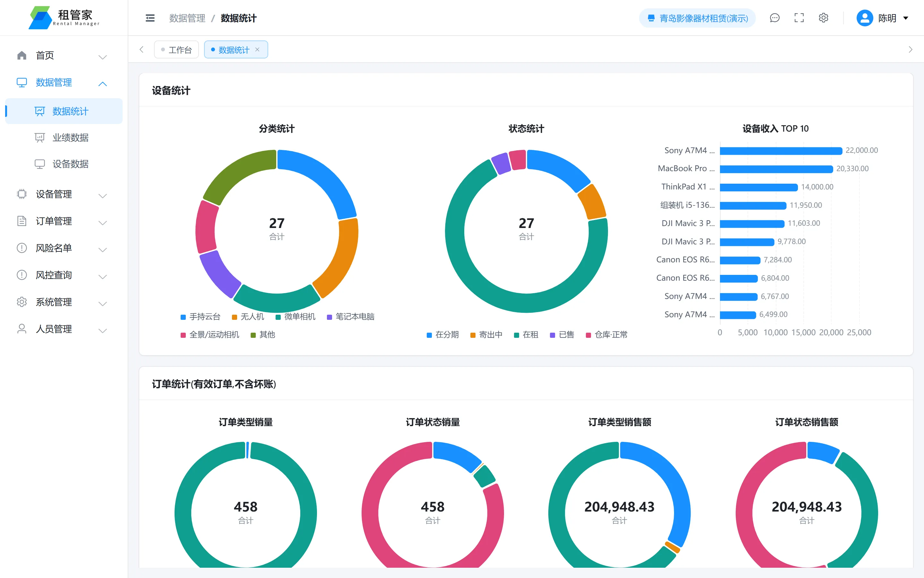Click the user avatar icon
The width and height of the screenshot is (924, 578).
pos(865,18)
